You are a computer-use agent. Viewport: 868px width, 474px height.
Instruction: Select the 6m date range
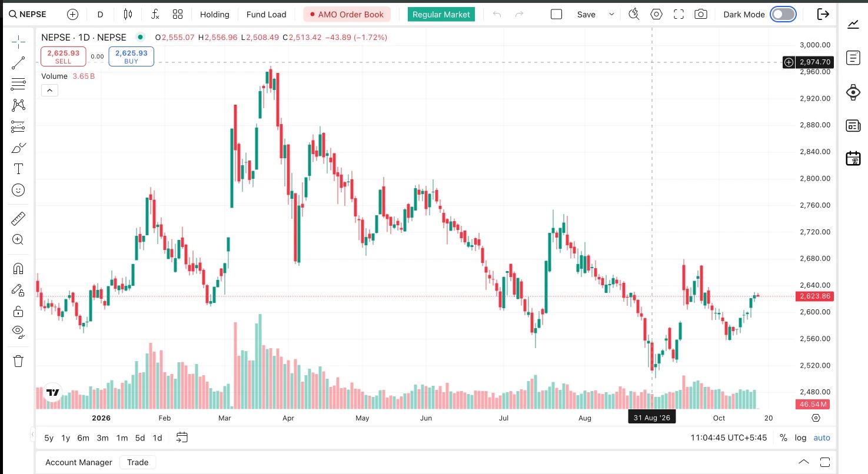click(x=84, y=438)
